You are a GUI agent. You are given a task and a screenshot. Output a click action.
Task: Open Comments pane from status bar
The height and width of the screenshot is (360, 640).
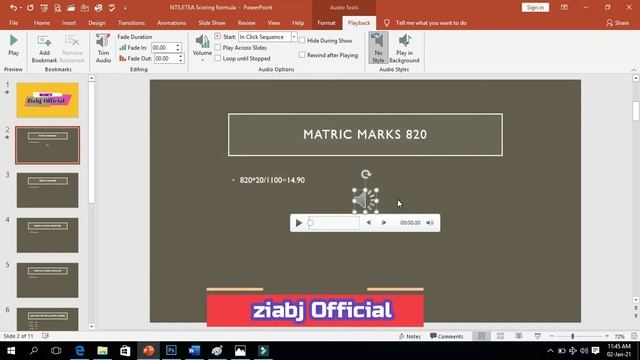click(447, 336)
